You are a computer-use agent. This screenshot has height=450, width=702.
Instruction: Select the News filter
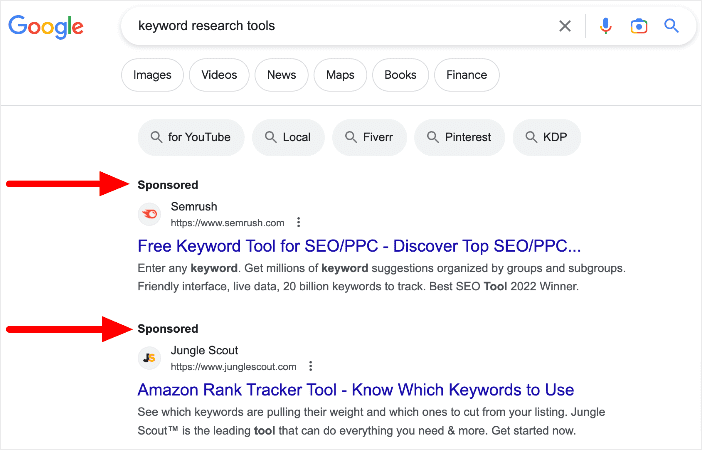pos(281,75)
